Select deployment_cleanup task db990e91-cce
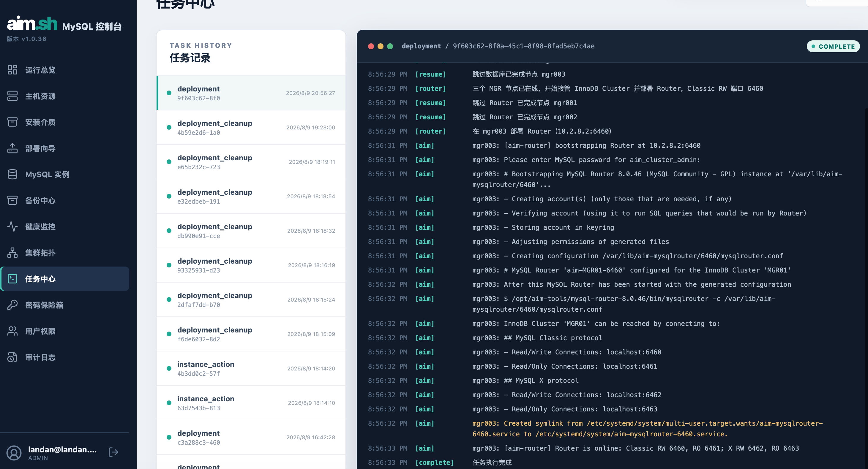This screenshot has width=868, height=469. click(x=251, y=231)
